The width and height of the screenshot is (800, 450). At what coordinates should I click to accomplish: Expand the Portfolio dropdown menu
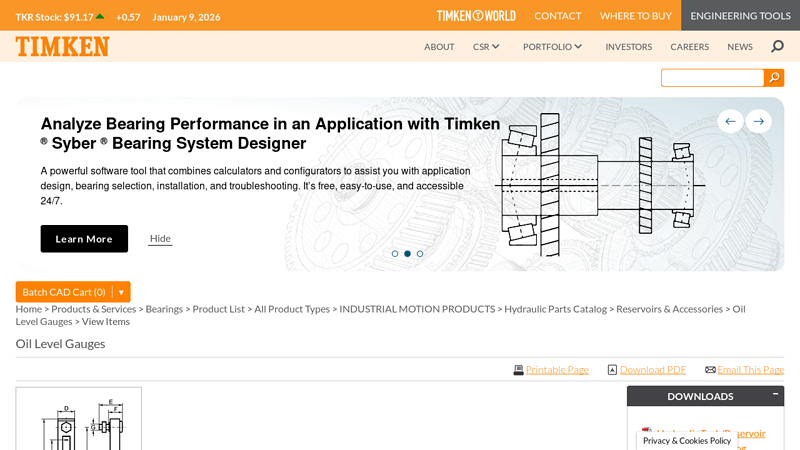[x=552, y=47]
